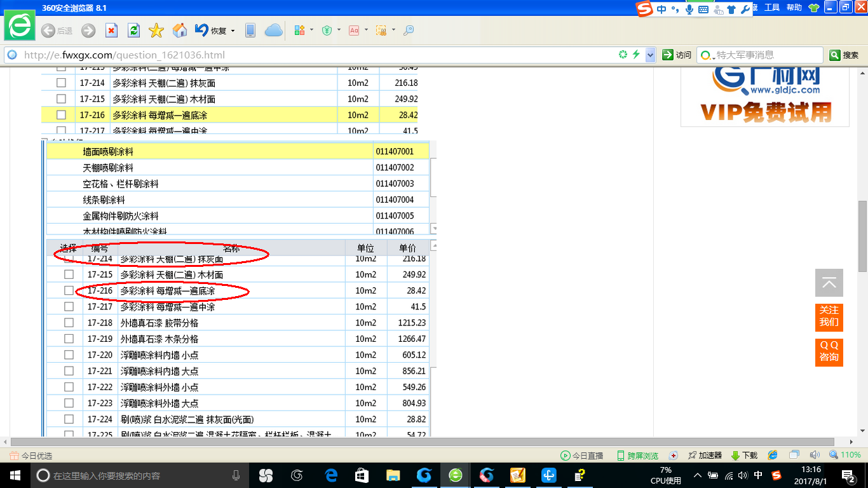Screen dimensions: 868x488
Task: Open the Windows Start menu
Action: [x=15, y=475]
